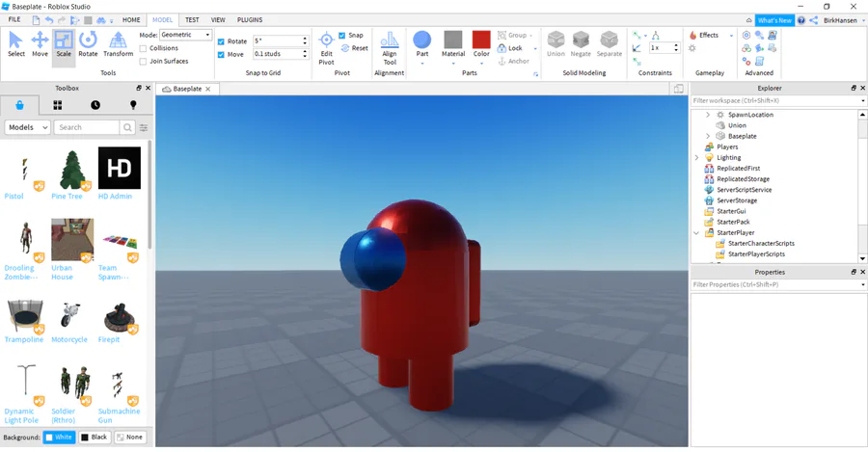Open the BirkHansen account name
Image resolution: width=868 pixels, height=452 pixels.
click(840, 20)
